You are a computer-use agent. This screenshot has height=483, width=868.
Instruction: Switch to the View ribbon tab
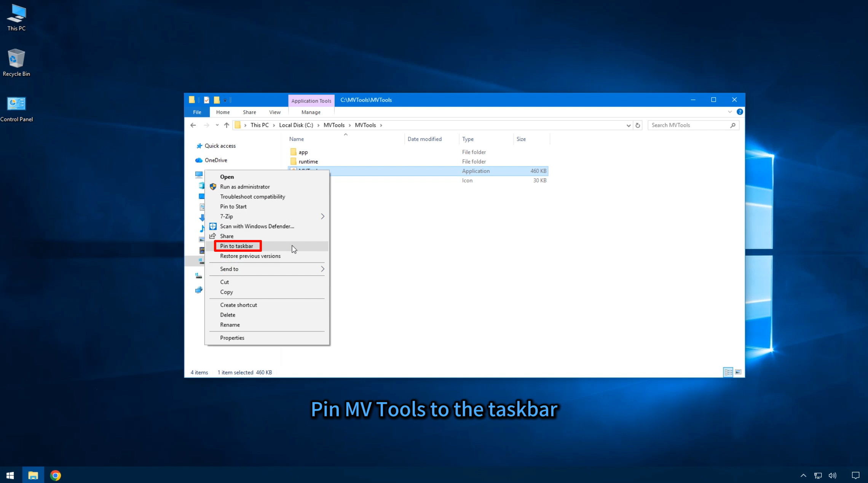coord(274,112)
